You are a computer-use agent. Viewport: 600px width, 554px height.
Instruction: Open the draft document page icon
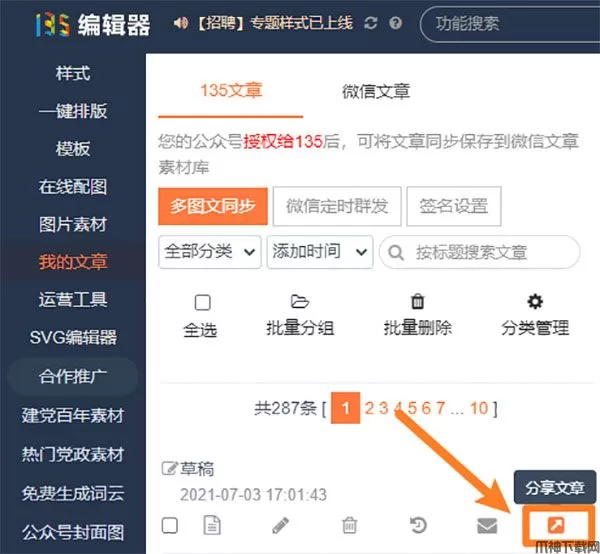point(212,525)
